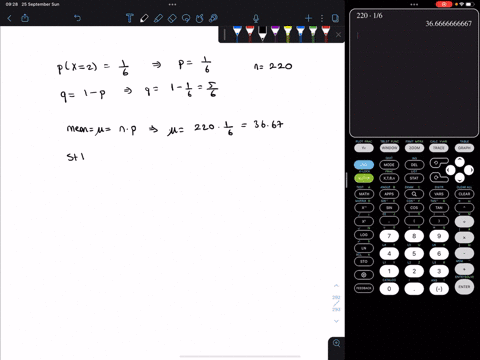Tap the calculator down arrow key
Image resolution: width=480 pixels, height=360 pixels.
[460, 179]
